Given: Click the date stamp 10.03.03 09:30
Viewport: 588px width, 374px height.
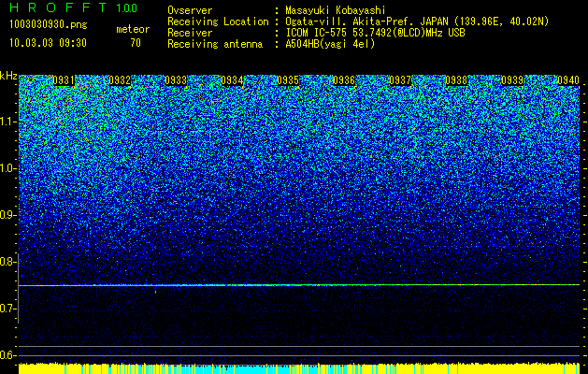Looking at the screenshot, I should coord(48,43).
